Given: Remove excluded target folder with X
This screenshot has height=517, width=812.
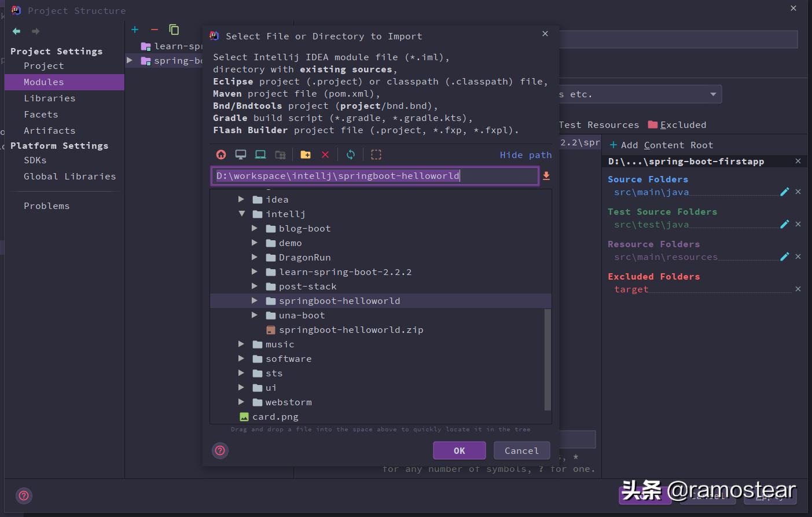Looking at the screenshot, I should [798, 289].
